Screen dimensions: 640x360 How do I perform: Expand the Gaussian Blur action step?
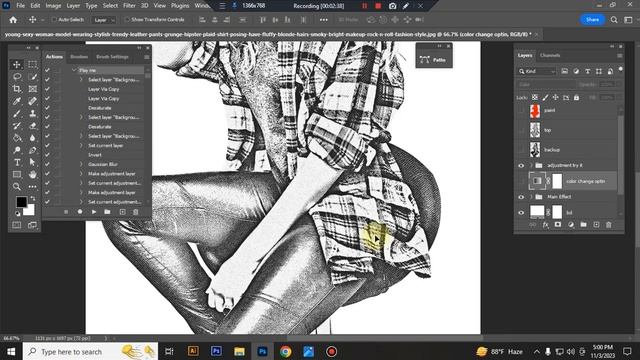pyautogui.click(x=81, y=164)
